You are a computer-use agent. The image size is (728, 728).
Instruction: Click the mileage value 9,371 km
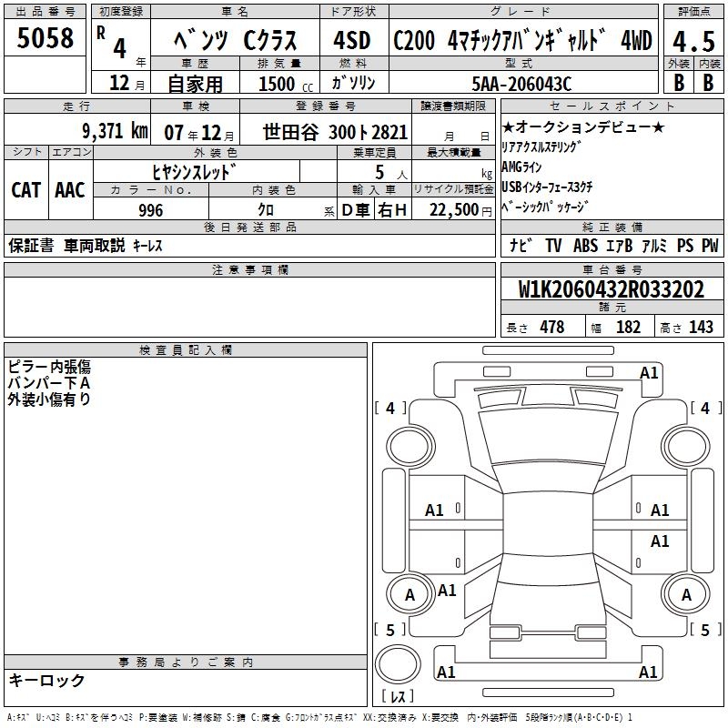114,131
